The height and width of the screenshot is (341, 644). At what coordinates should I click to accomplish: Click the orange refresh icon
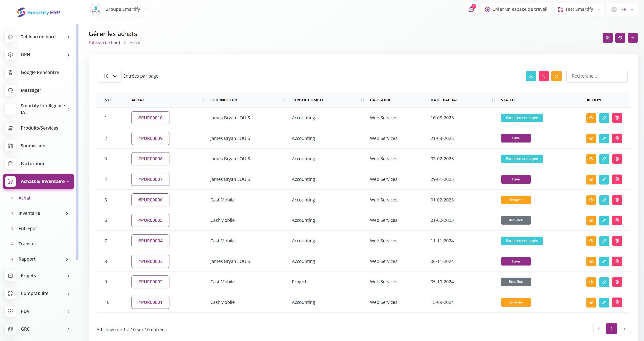point(556,76)
